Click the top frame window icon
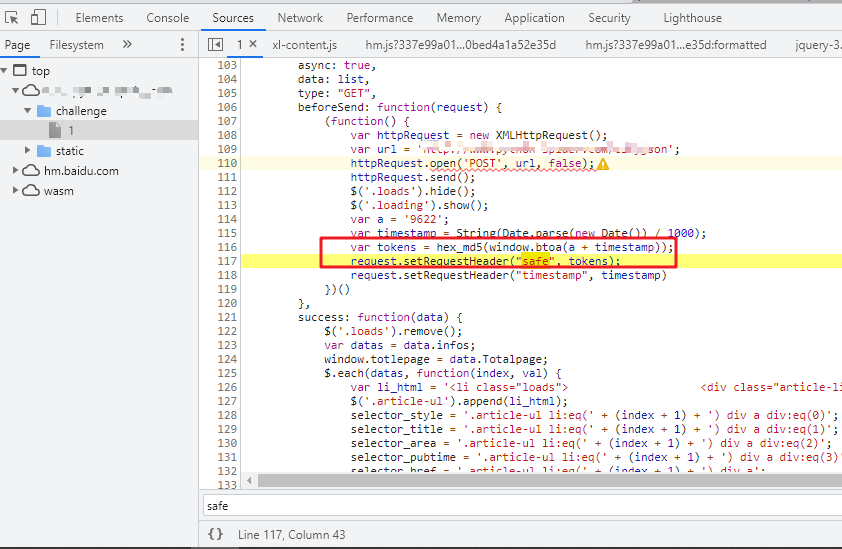This screenshot has height=549, width=842. point(19,70)
